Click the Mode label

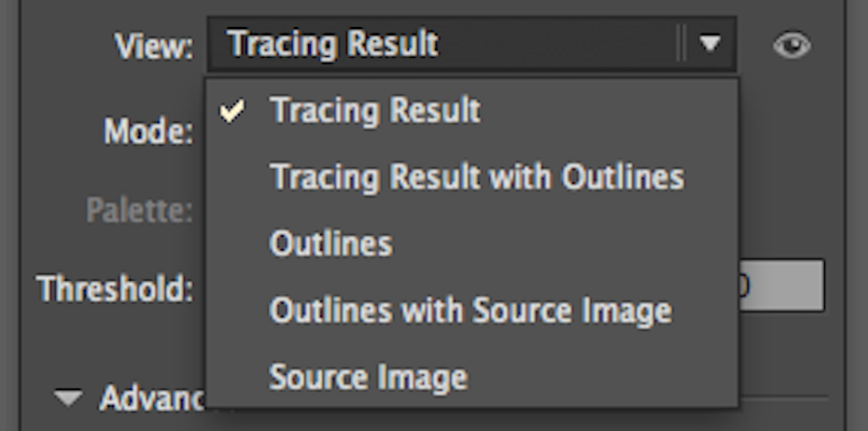point(147,132)
